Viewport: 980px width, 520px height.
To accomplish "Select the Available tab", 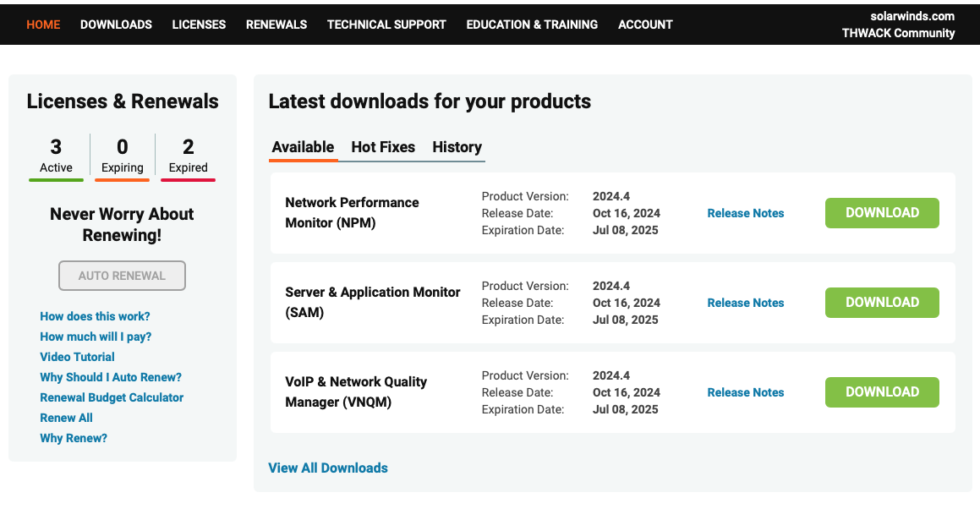I will (303, 147).
